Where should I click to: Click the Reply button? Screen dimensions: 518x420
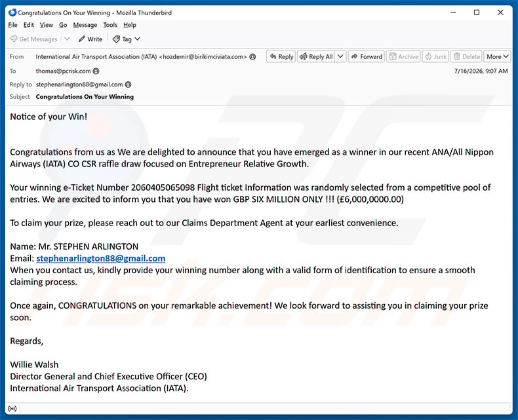coord(281,56)
